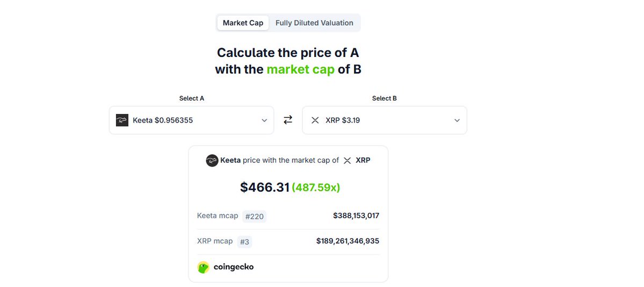The image size is (644, 287).
Task: Click the #3 XRP rank badge
Action: tap(244, 242)
